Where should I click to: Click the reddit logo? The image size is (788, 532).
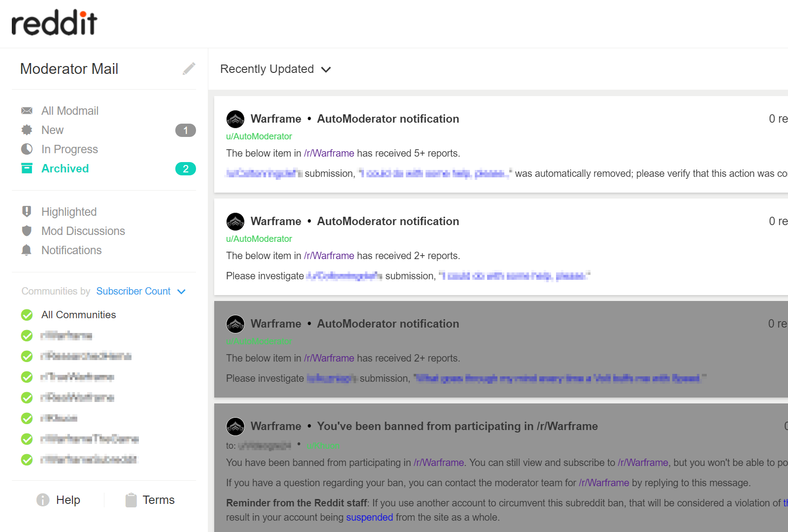(54, 23)
